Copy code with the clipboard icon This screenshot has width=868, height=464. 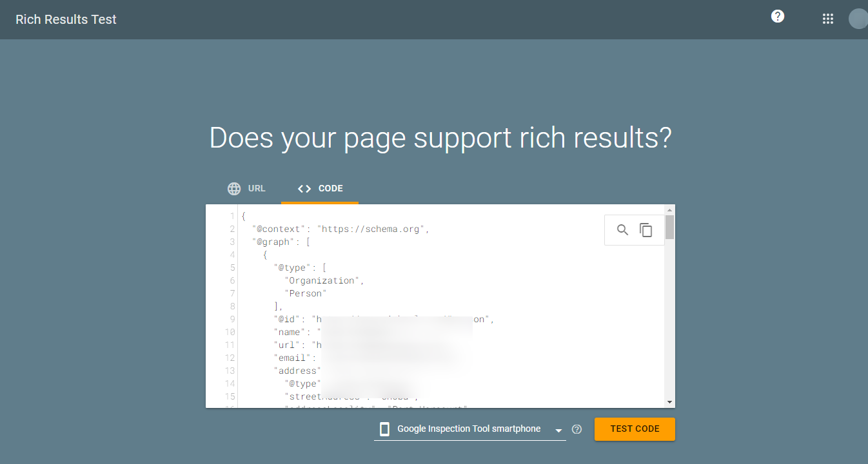646,230
